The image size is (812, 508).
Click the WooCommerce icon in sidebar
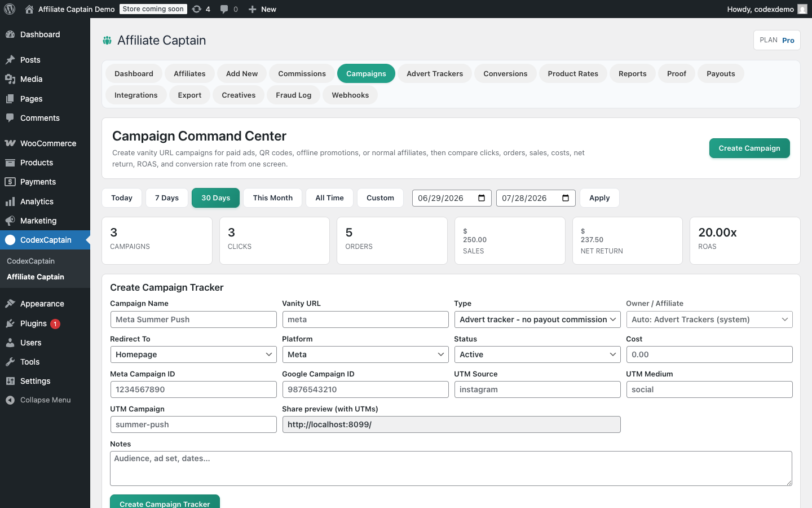[10, 143]
